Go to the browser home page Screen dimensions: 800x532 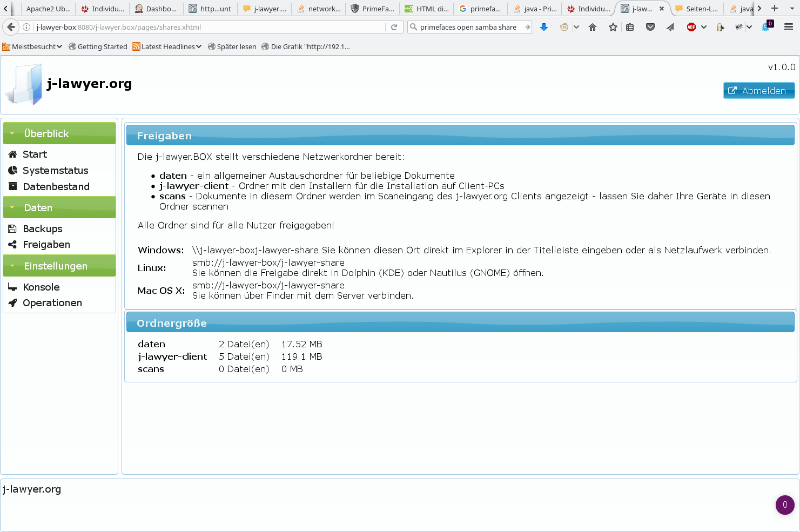click(x=593, y=27)
